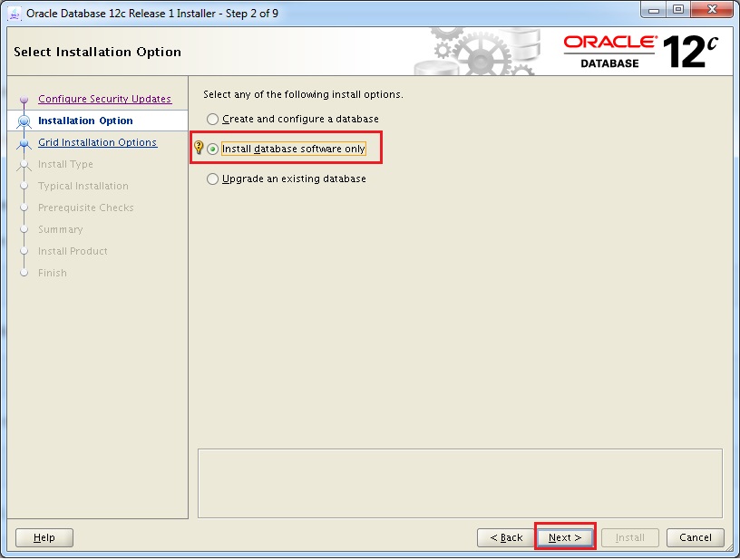Maximize the installer window

pos(678,11)
